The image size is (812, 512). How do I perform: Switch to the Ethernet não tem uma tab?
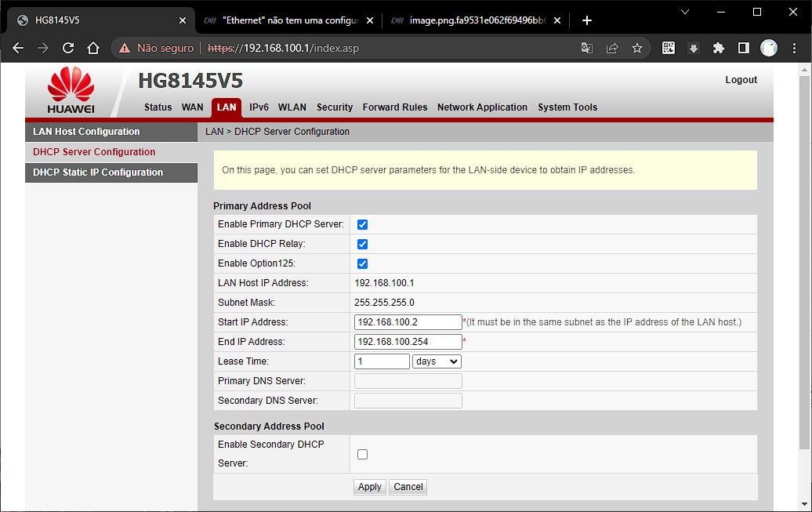(289, 20)
